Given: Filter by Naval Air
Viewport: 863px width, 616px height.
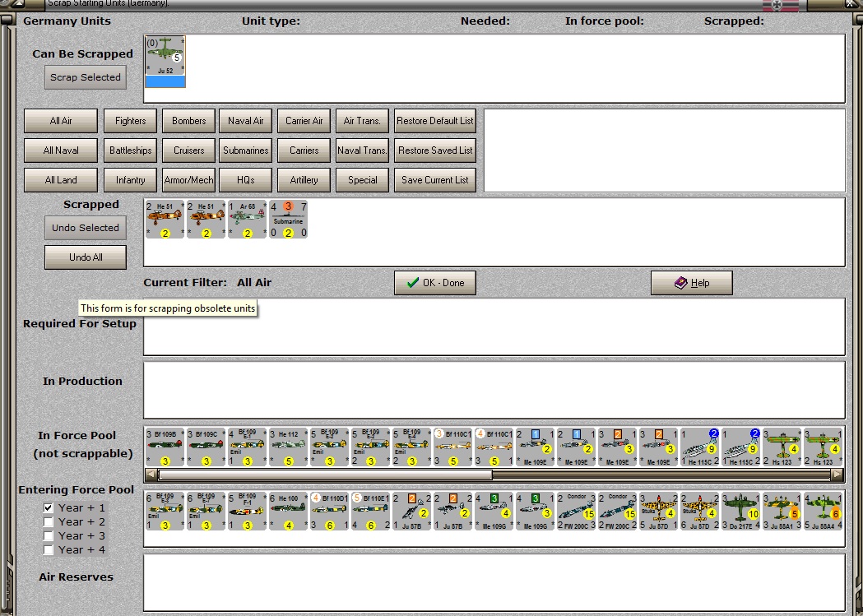Looking at the screenshot, I should point(245,120).
